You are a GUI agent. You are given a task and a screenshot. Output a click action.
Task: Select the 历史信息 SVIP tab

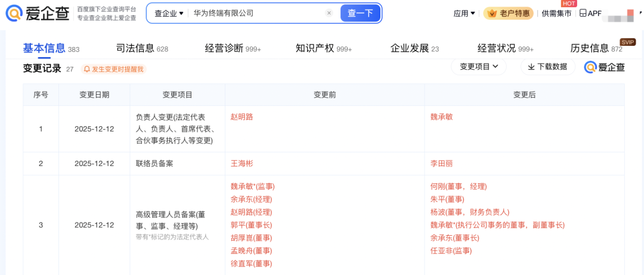click(589, 48)
